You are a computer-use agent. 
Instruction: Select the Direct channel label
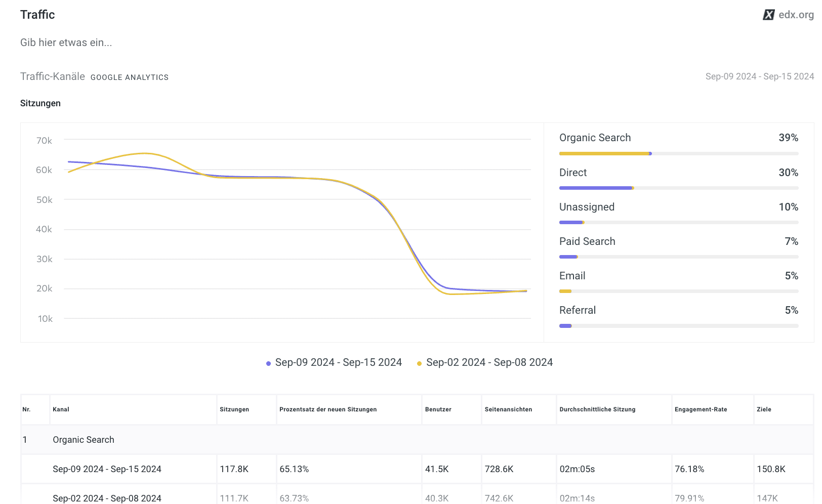click(573, 173)
